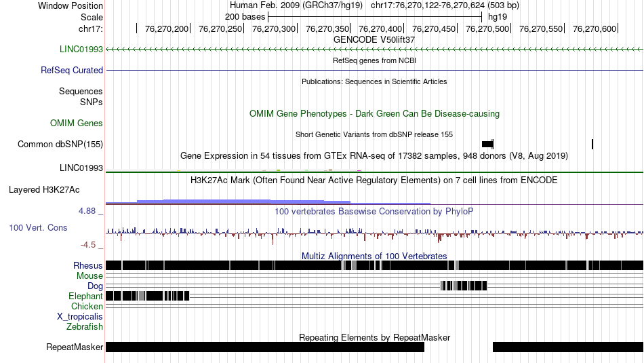
Task: Select the Zebrafish alignment label
Action: pyautogui.click(x=85, y=327)
